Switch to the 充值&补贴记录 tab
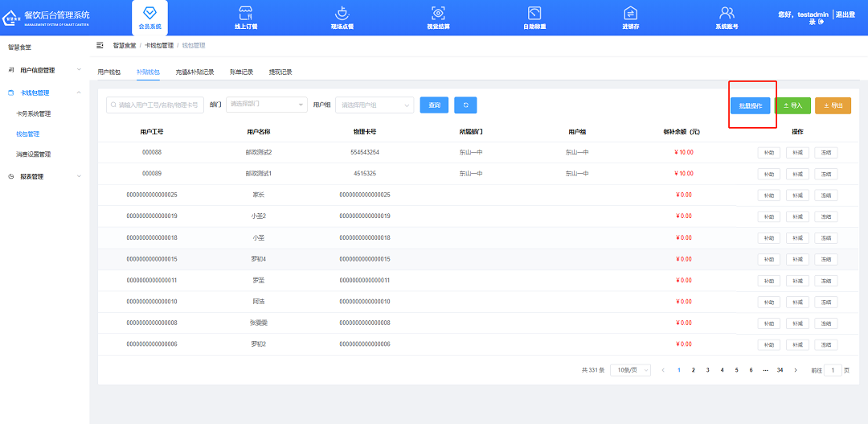The image size is (868, 424). coord(194,72)
